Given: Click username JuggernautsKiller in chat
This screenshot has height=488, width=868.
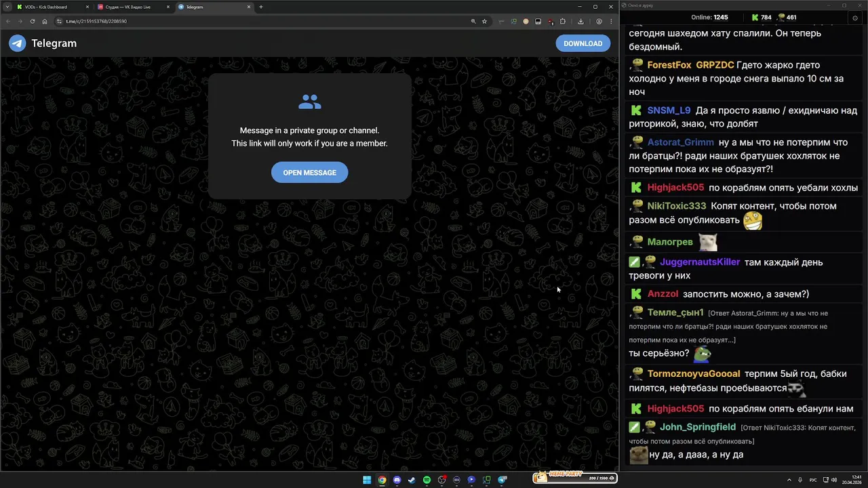Looking at the screenshot, I should (700, 262).
